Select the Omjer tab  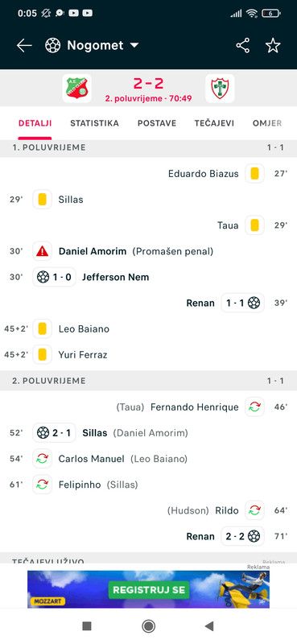pyautogui.click(x=267, y=123)
